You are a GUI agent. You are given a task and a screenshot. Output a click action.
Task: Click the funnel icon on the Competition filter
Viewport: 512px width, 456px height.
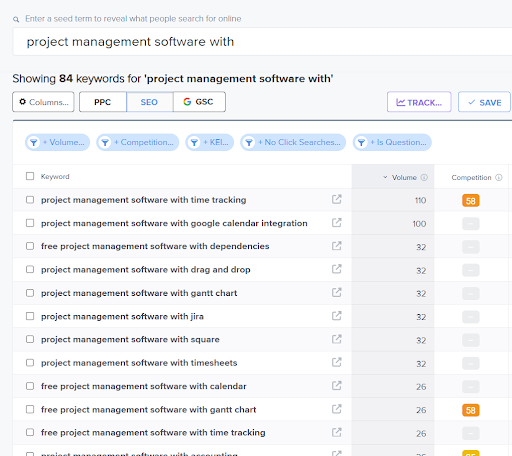105,143
